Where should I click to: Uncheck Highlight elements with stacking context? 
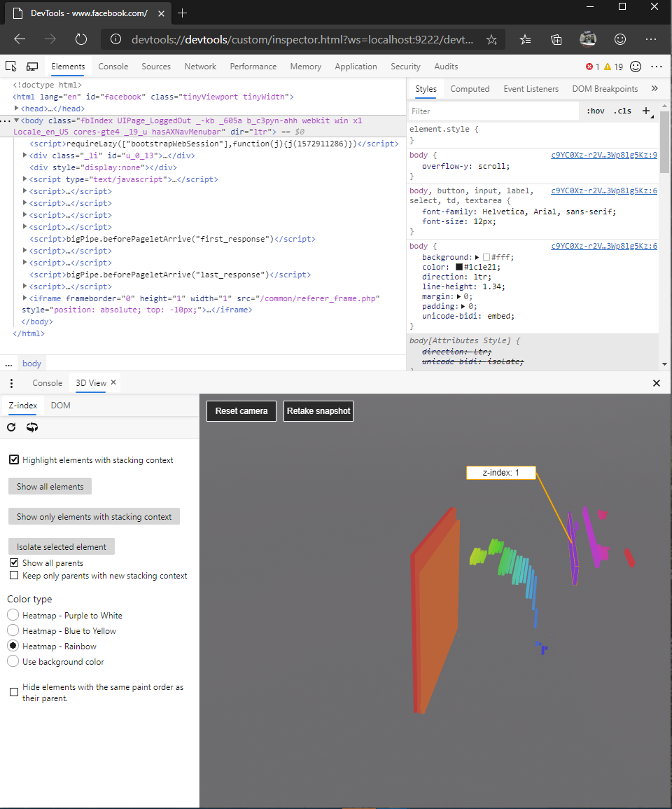[14, 459]
